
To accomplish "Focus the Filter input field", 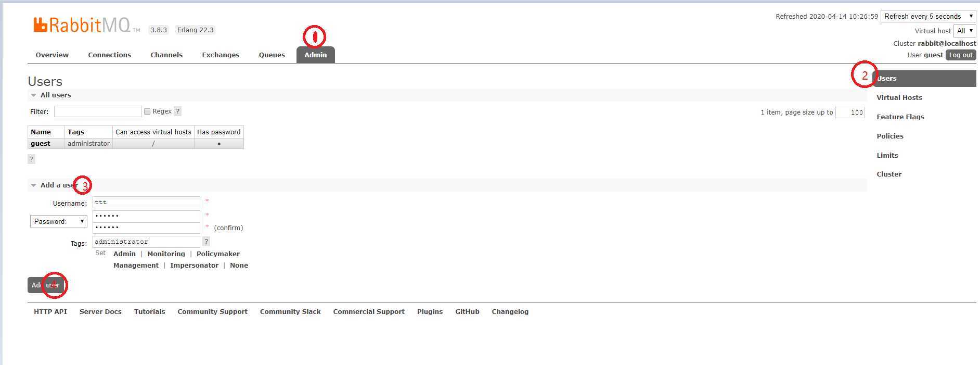I will [98, 111].
